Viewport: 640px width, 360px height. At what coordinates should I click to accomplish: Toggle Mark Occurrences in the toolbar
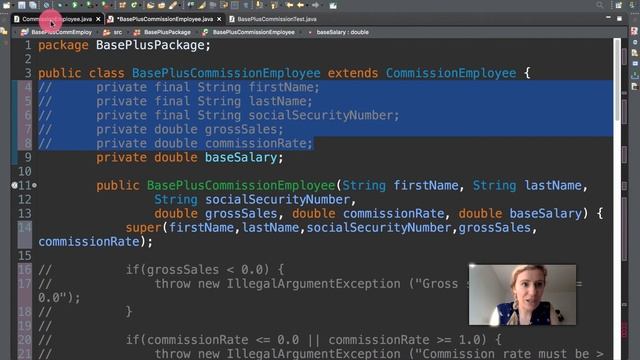point(202,5)
